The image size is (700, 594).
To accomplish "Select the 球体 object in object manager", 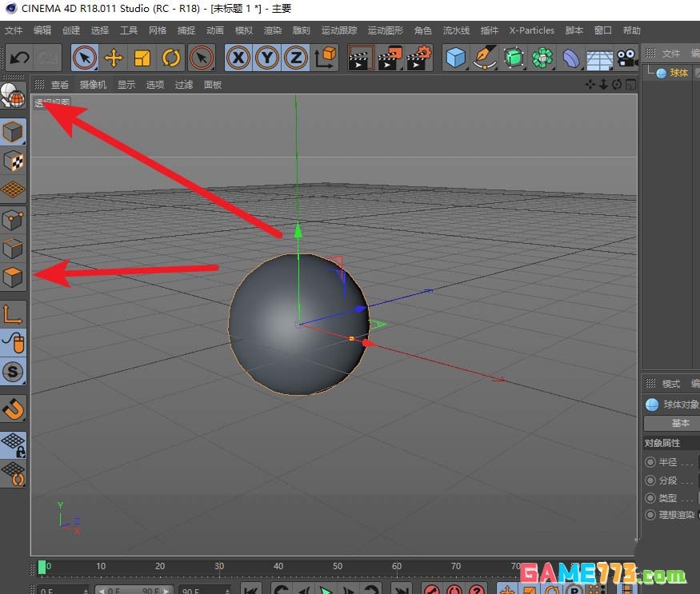I will [678, 73].
